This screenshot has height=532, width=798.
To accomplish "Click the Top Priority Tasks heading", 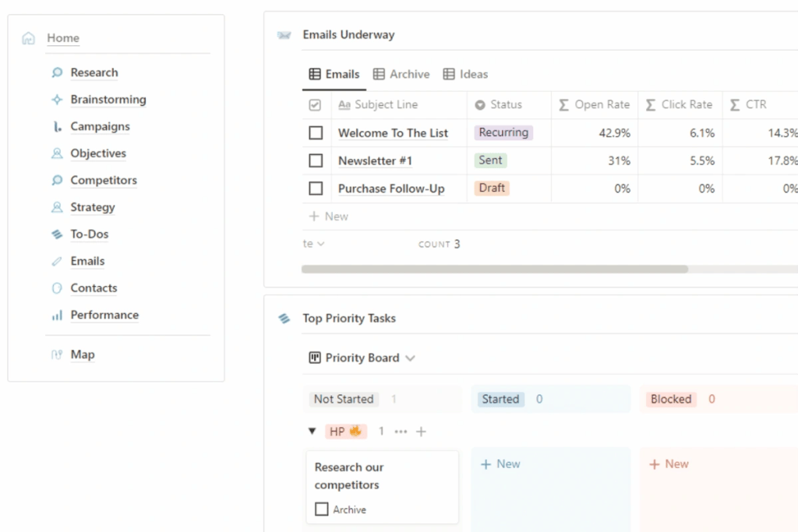I will point(349,319).
